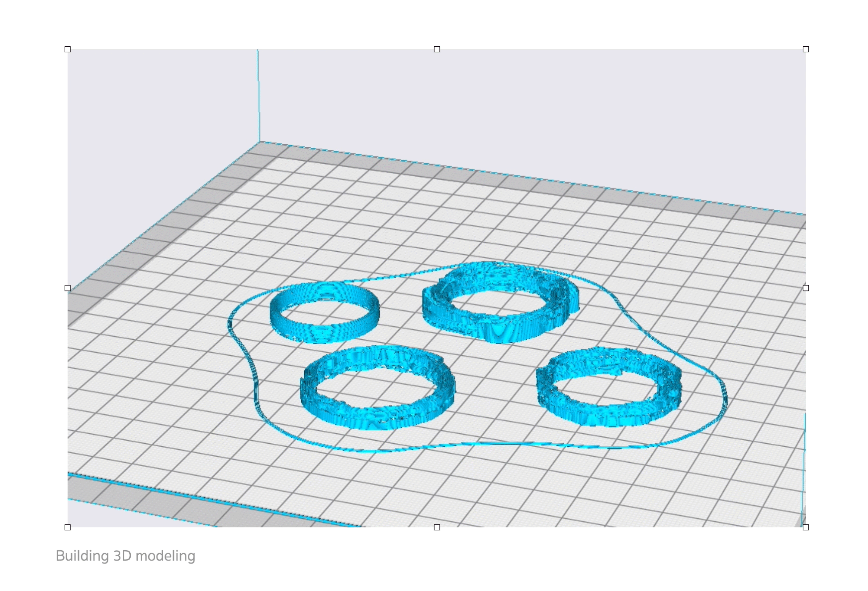This screenshot has height=591, width=868.
Task: Click the top-center selection handle
Action: click(437, 49)
